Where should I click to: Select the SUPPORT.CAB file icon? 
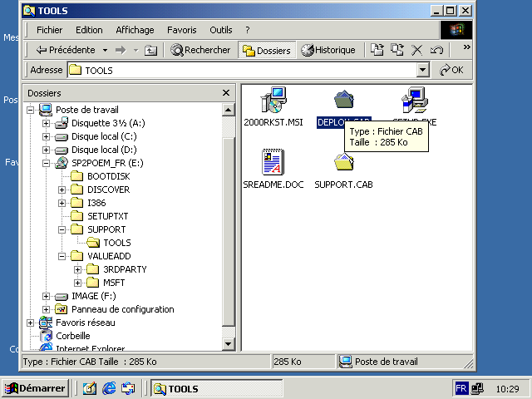pyautogui.click(x=343, y=162)
